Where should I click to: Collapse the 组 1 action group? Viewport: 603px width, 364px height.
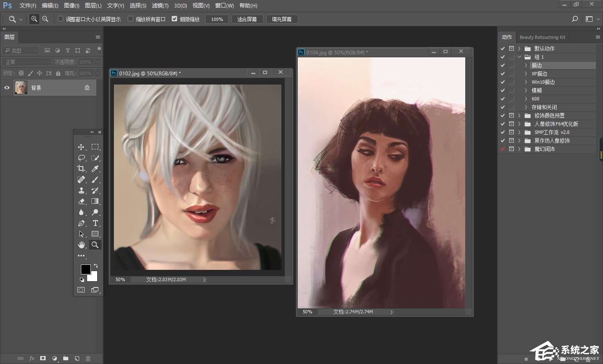(519, 57)
